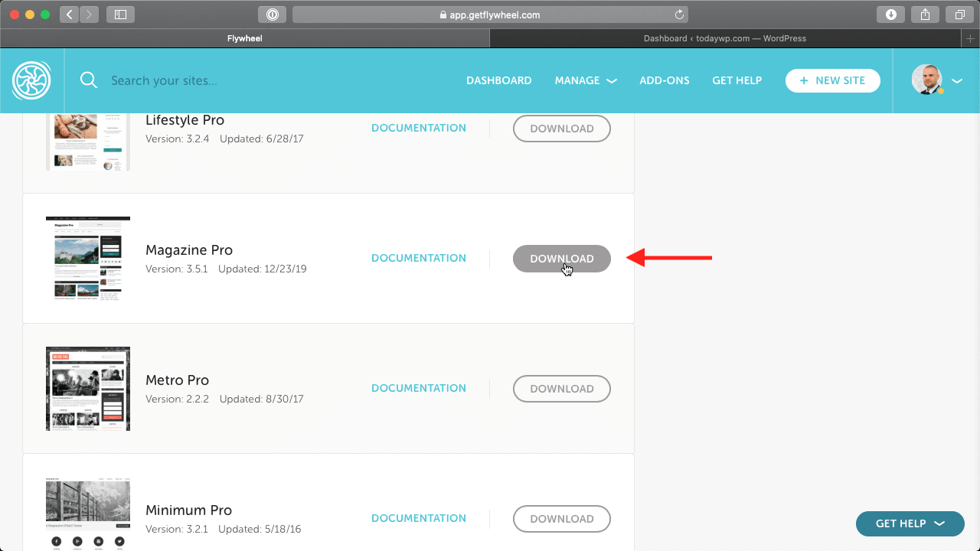Click the Magazine Pro theme thumbnail
The width and height of the screenshot is (980, 551).
coord(88,259)
